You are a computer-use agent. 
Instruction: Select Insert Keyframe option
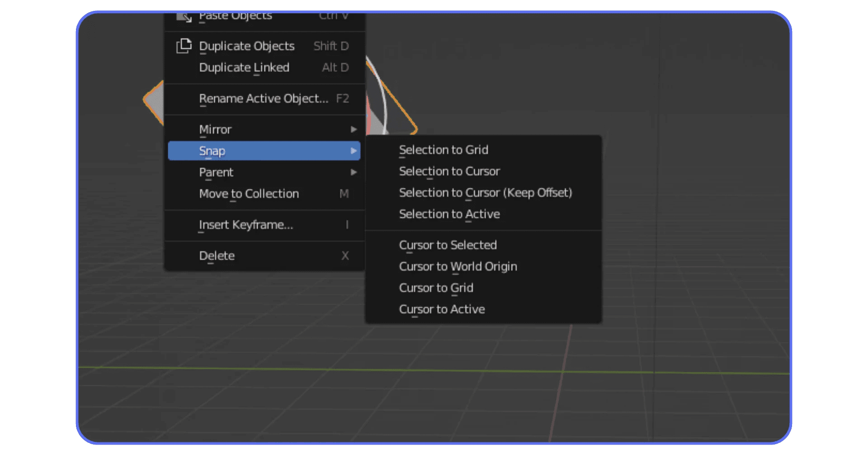click(264, 225)
